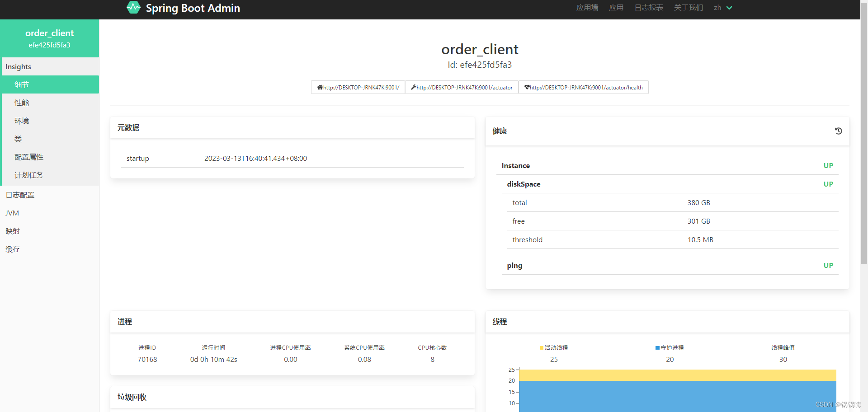Select 性能 in the sidebar
Viewport: 868px width, 412px height.
51,103
